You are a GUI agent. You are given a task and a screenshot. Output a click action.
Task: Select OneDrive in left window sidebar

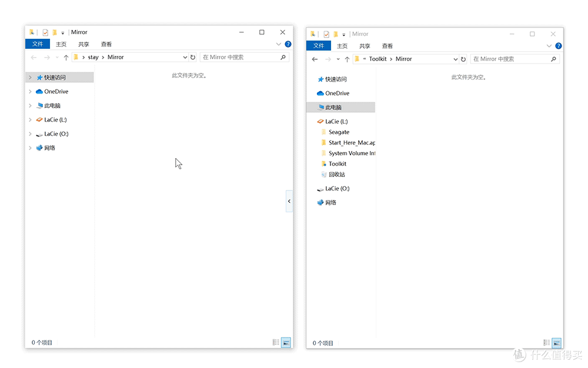(x=56, y=92)
